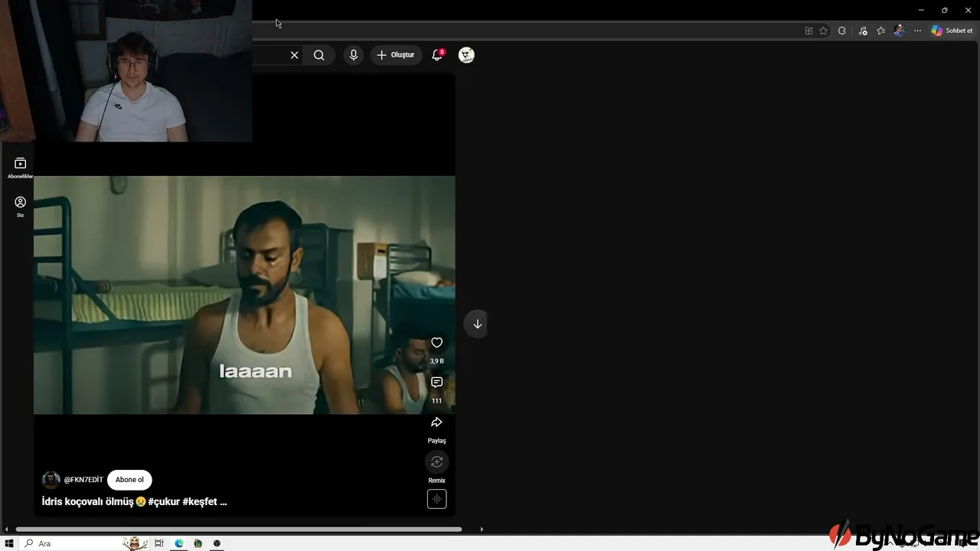Open the Short's sound page icon
Screen dimensions: 980x551
pos(436,499)
